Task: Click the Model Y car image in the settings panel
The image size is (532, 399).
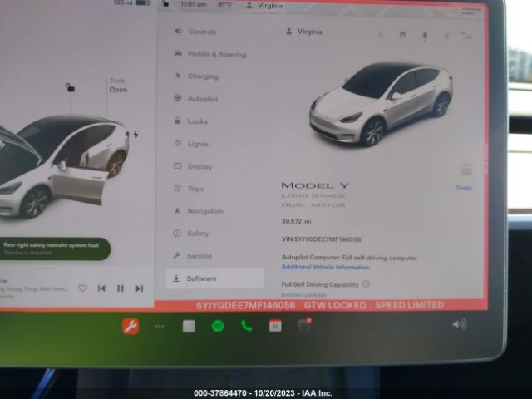Action: pos(381,103)
